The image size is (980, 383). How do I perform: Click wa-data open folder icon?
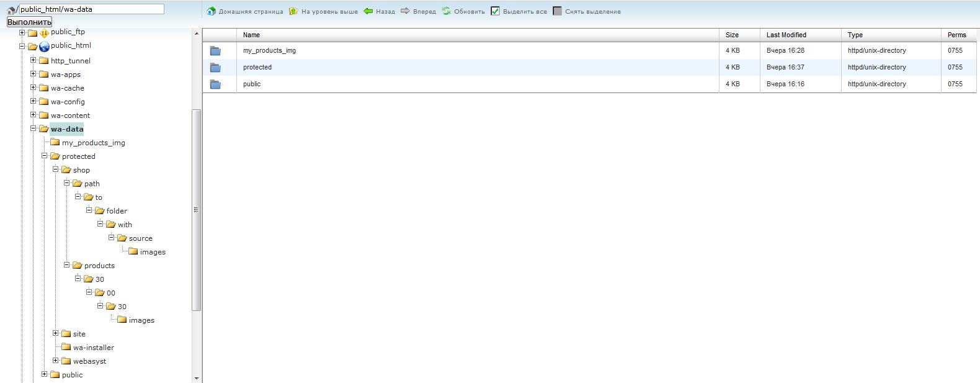tap(44, 129)
